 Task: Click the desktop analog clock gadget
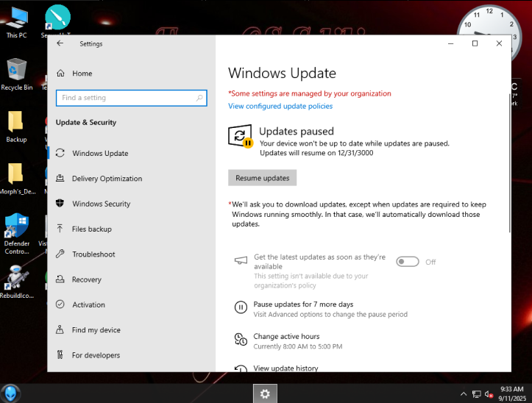click(x=489, y=21)
